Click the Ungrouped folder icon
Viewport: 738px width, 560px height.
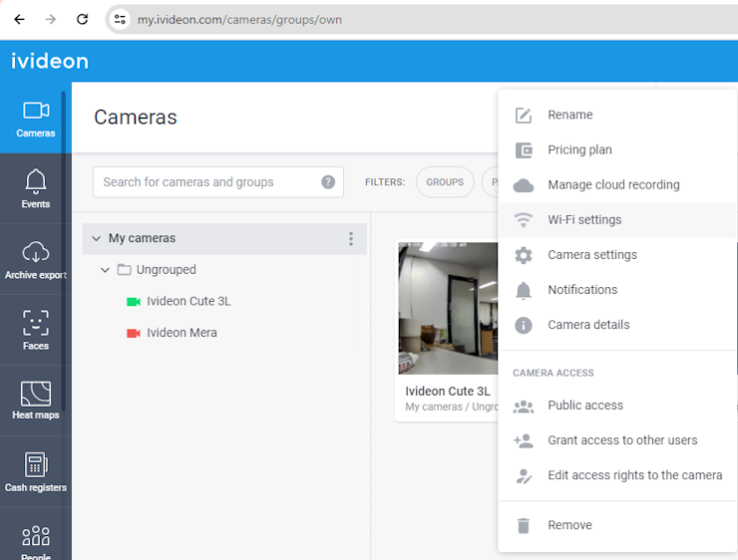coord(125,270)
